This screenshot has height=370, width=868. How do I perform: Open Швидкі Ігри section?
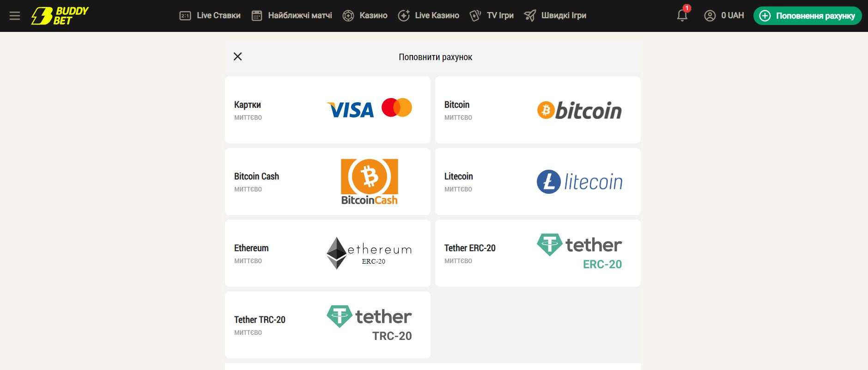(x=555, y=16)
